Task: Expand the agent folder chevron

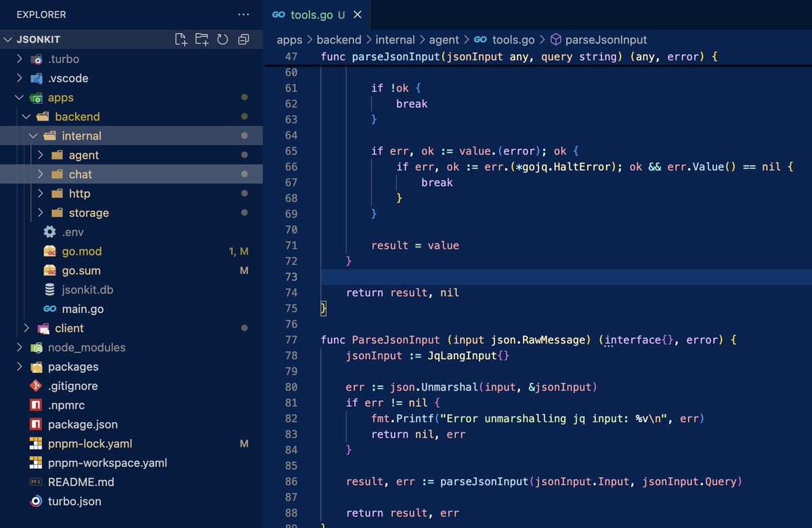Action: (41, 155)
